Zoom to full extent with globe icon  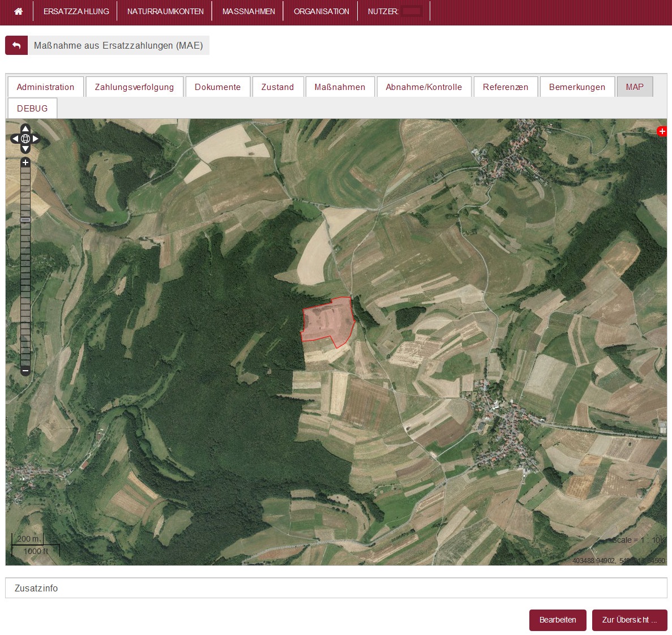pyautogui.click(x=25, y=139)
